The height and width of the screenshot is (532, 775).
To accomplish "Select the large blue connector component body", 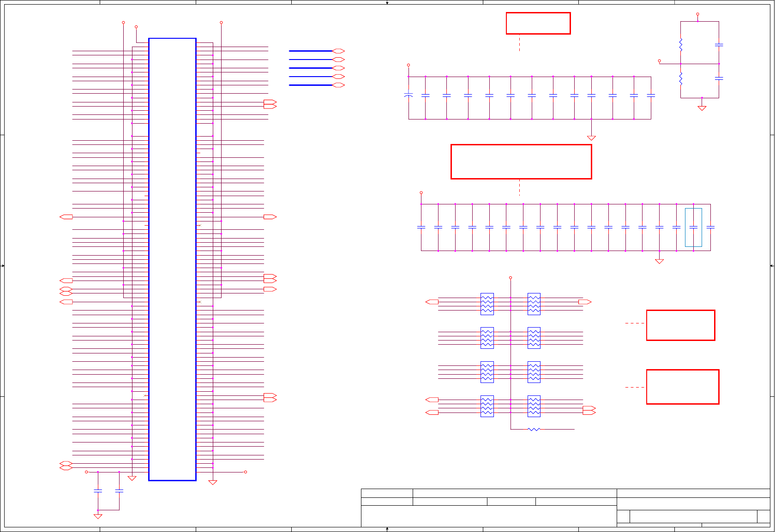I will tap(172, 259).
